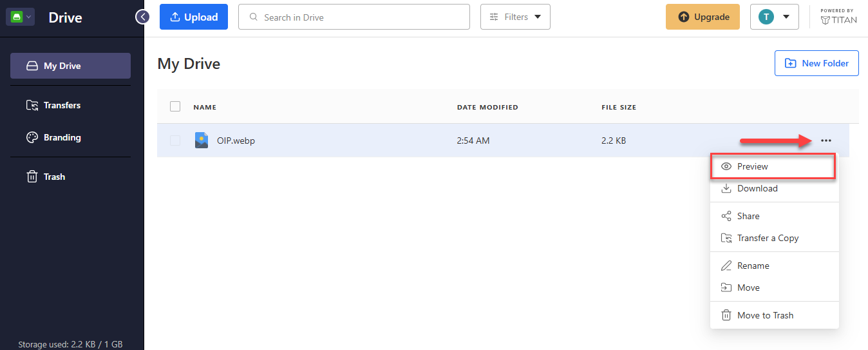This screenshot has height=350, width=868.
Task: Choose Download from the context menu
Action: [x=775, y=188]
